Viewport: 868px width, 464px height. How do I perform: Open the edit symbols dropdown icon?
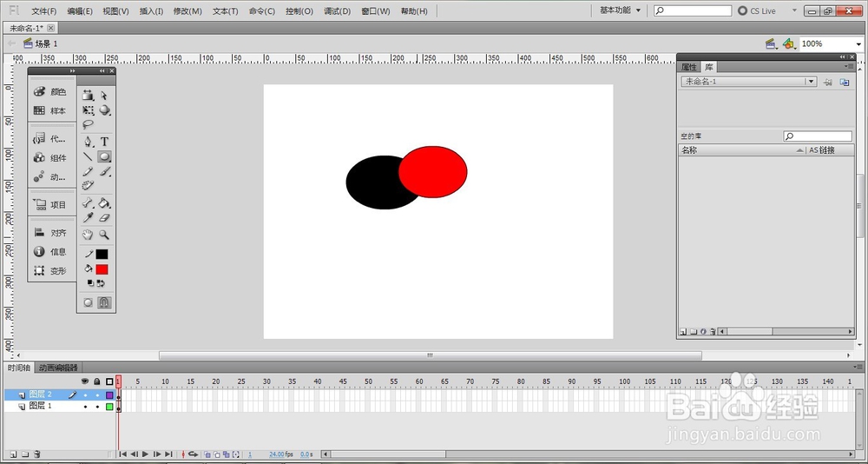[789, 43]
